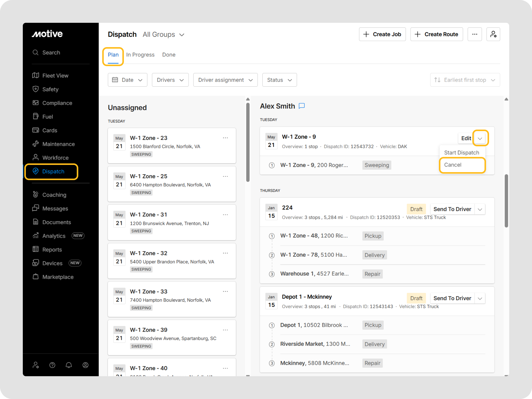Open chevron beside Send To Driver for 224
This screenshot has width=532, height=399.
click(480, 209)
